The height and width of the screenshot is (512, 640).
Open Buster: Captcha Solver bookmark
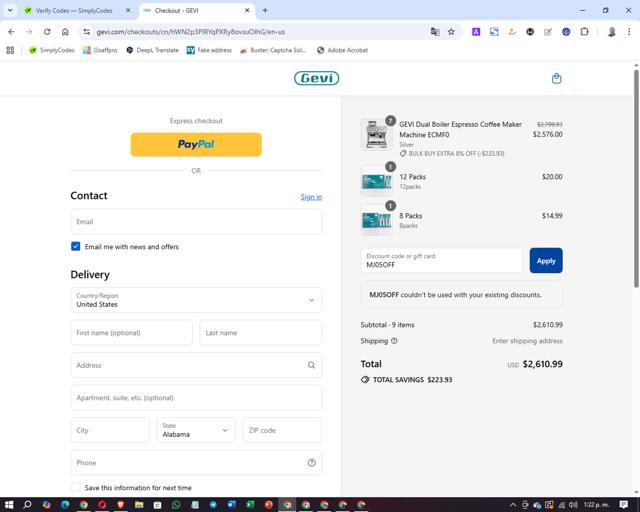coord(273,50)
